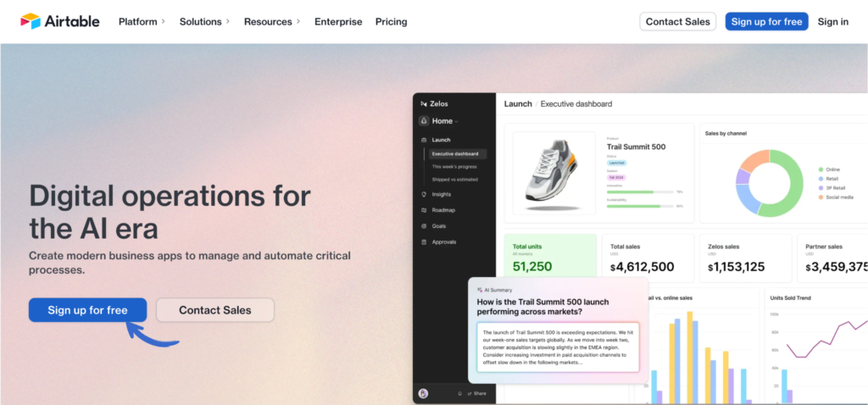
Task: Click the Insights lightbulb icon
Action: coord(424,194)
